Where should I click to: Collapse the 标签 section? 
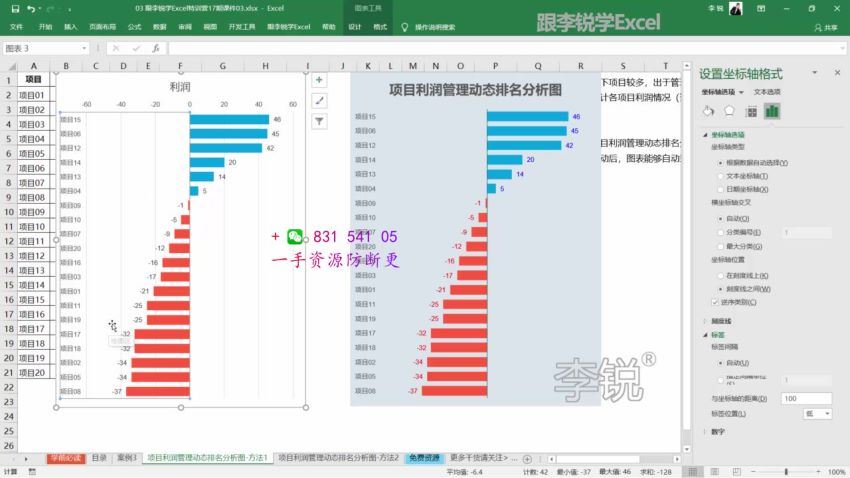705,335
